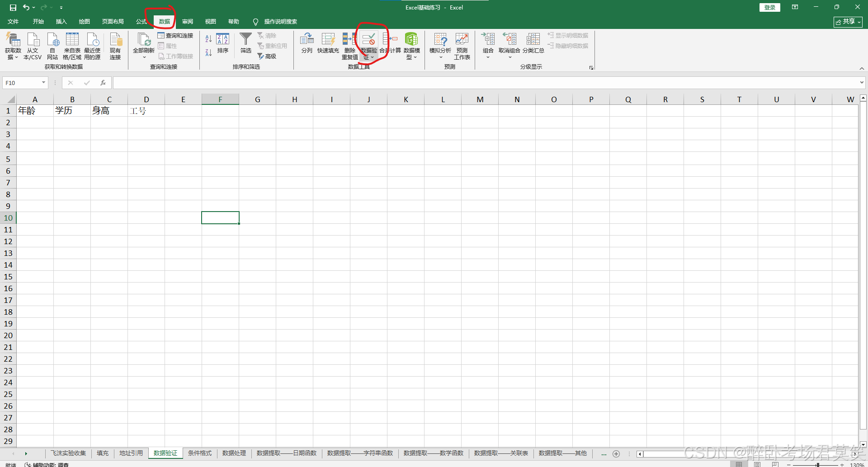Click zoom out minus button
Viewport: 868px width, 467px height.
[x=788, y=464]
